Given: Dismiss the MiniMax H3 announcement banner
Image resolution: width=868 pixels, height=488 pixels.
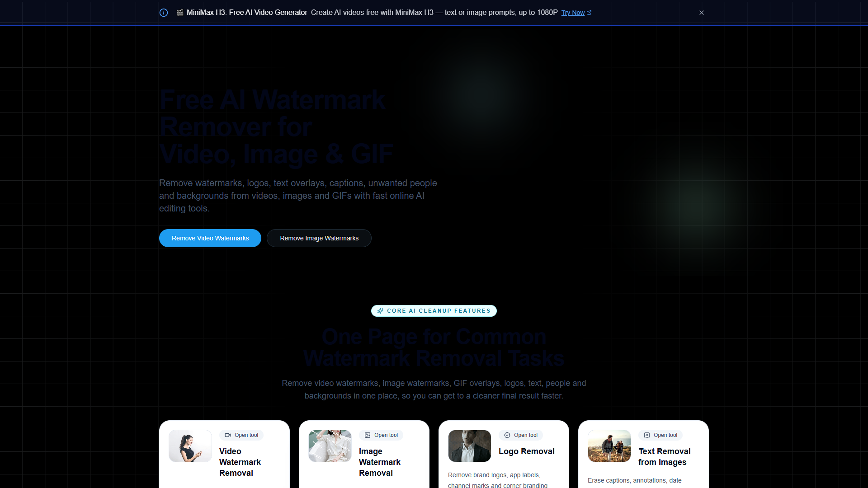Looking at the screenshot, I should [702, 13].
